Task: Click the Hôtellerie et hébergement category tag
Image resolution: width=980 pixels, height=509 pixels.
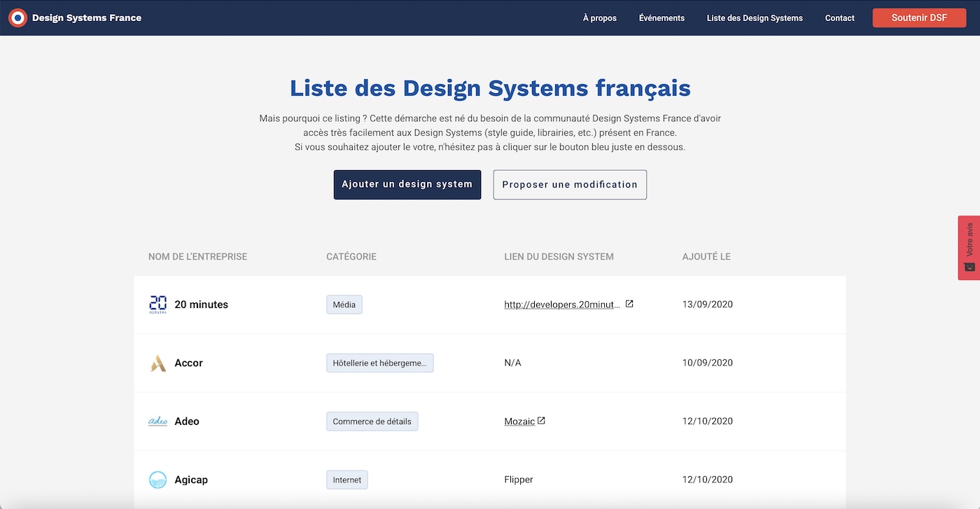Action: (379, 363)
